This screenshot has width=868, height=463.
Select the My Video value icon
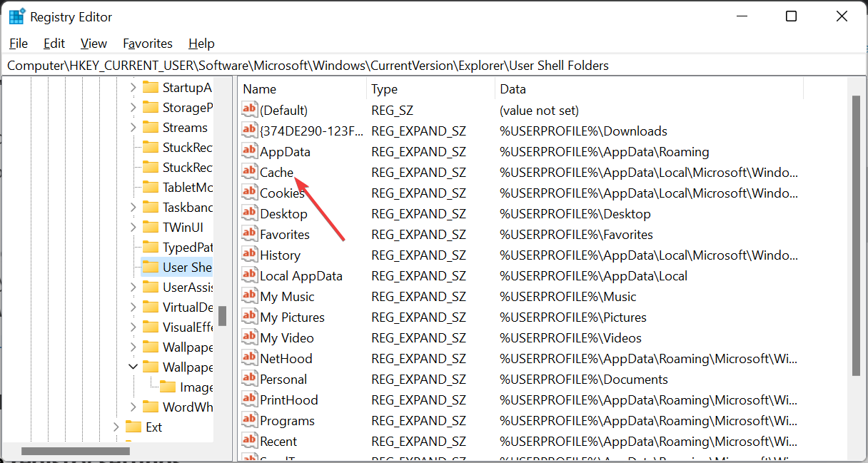[x=249, y=337]
